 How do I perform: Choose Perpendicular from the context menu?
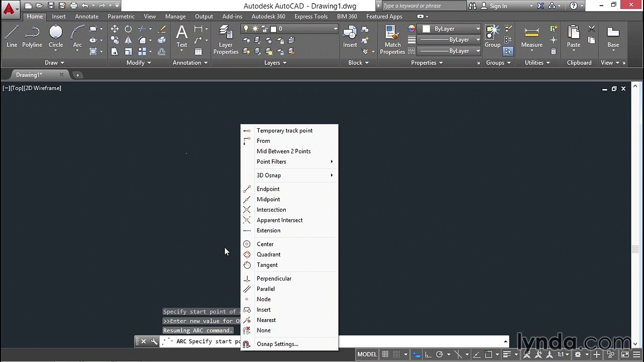(289, 279)
